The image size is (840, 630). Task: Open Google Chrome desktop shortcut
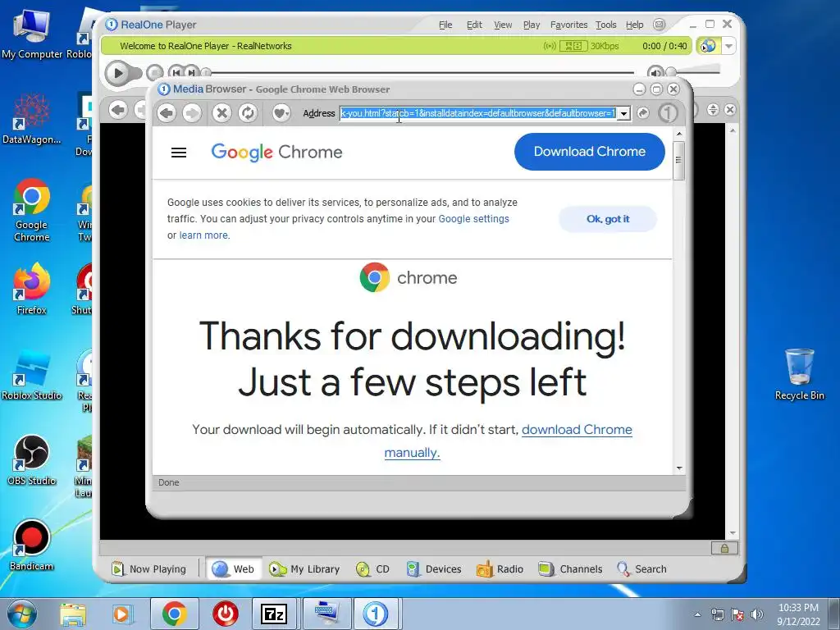(x=31, y=210)
